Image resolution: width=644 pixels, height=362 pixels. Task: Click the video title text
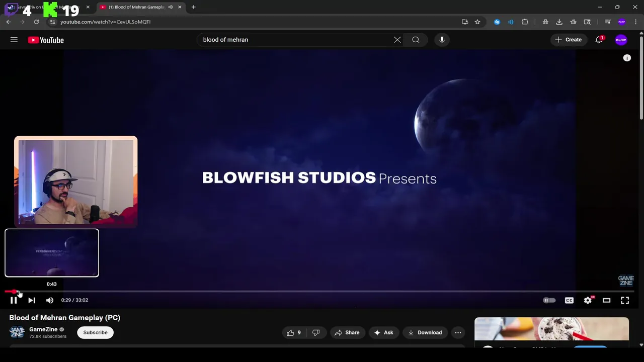(65, 318)
